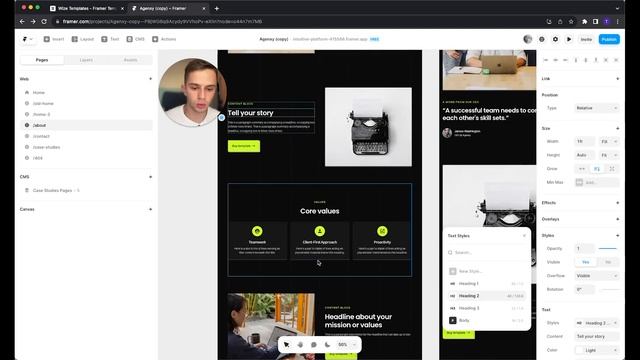Open the Framer logo main menu
640x360 pixels.
(x=28, y=39)
